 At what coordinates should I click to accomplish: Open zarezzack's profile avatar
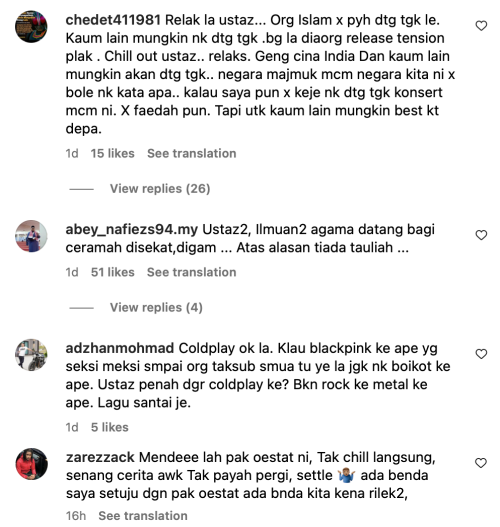pos(31,464)
